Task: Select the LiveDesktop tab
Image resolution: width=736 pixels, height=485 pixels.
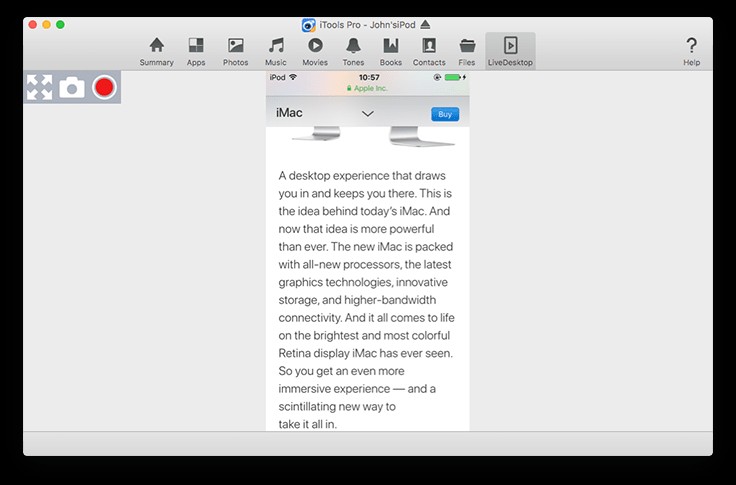Action: [x=510, y=51]
